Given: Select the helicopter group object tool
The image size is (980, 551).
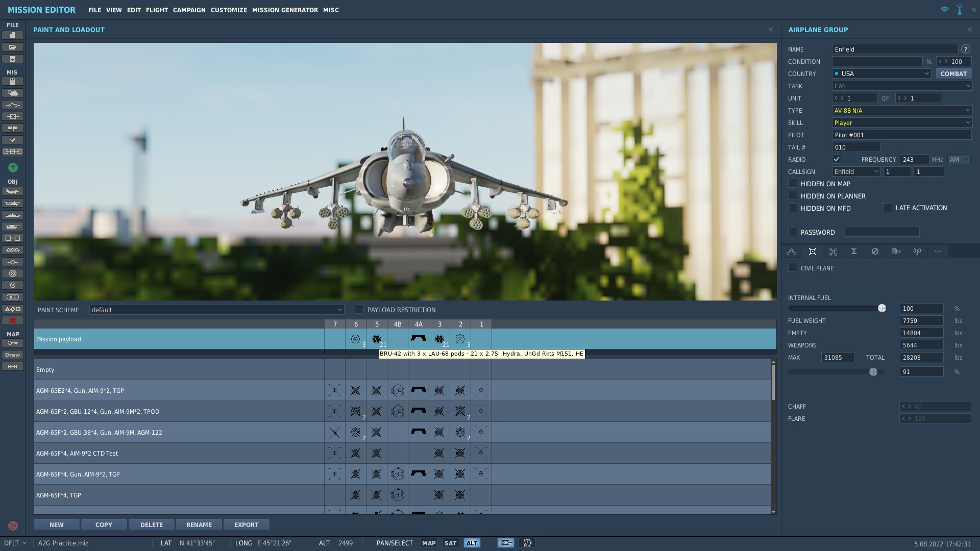Looking at the screenshot, I should point(13,203).
